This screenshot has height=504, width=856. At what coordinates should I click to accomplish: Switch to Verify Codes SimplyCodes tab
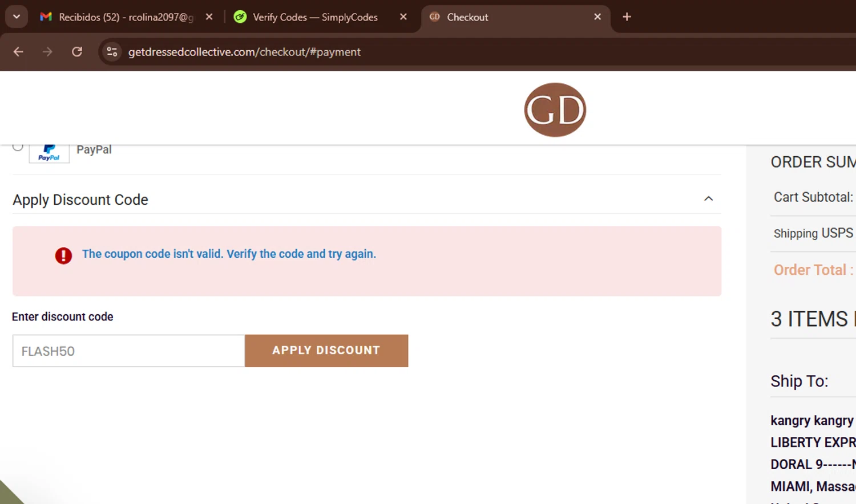pos(315,17)
